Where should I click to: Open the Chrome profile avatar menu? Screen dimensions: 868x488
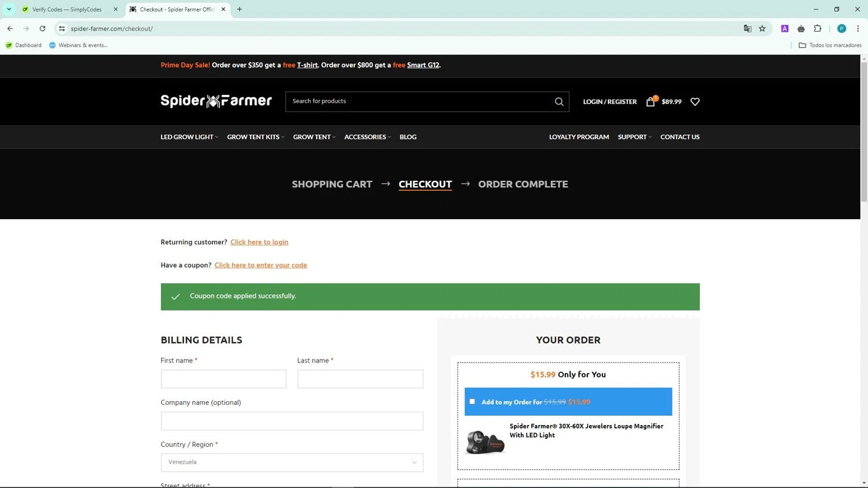[x=841, y=28]
